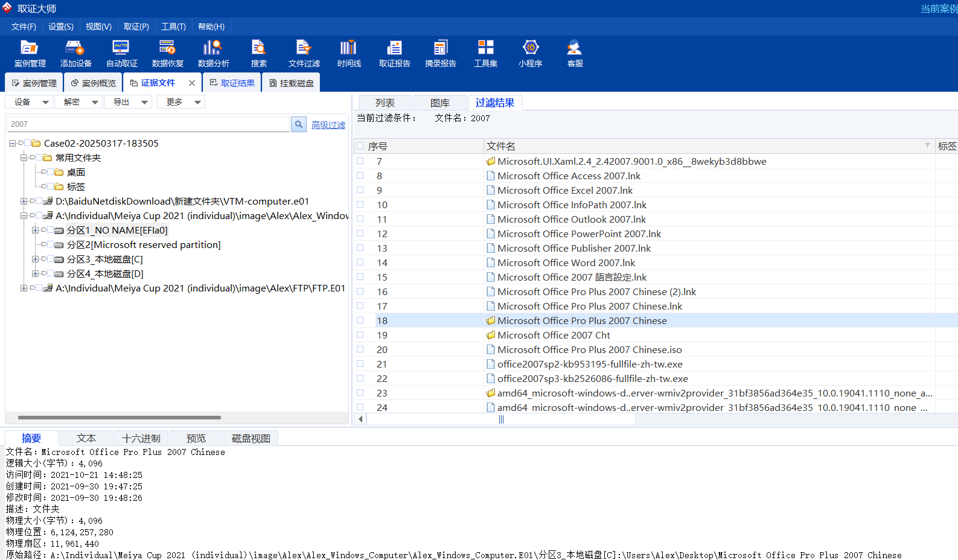The image size is (958, 560).
Task: Tick the checkbox of Case02-20250317-183505
Action: pyautogui.click(x=28, y=143)
